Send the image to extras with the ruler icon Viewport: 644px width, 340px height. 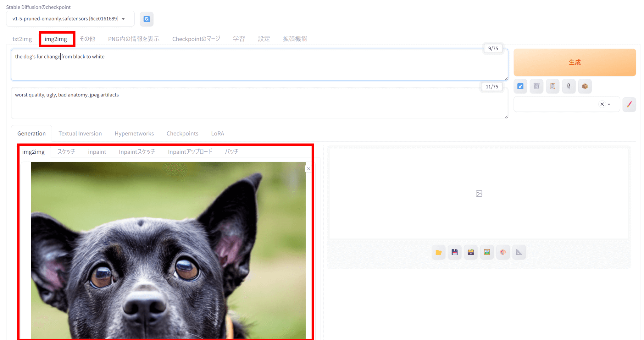pyautogui.click(x=519, y=252)
